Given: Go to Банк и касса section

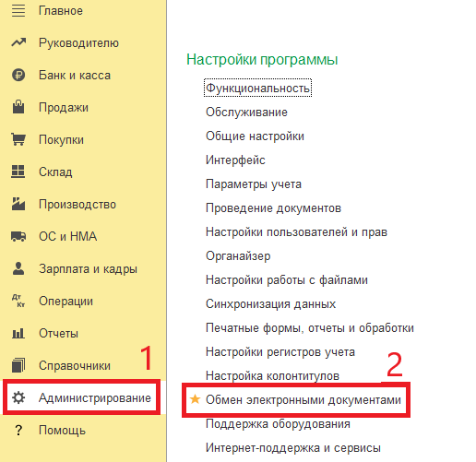Looking at the screenshot, I should [75, 75].
